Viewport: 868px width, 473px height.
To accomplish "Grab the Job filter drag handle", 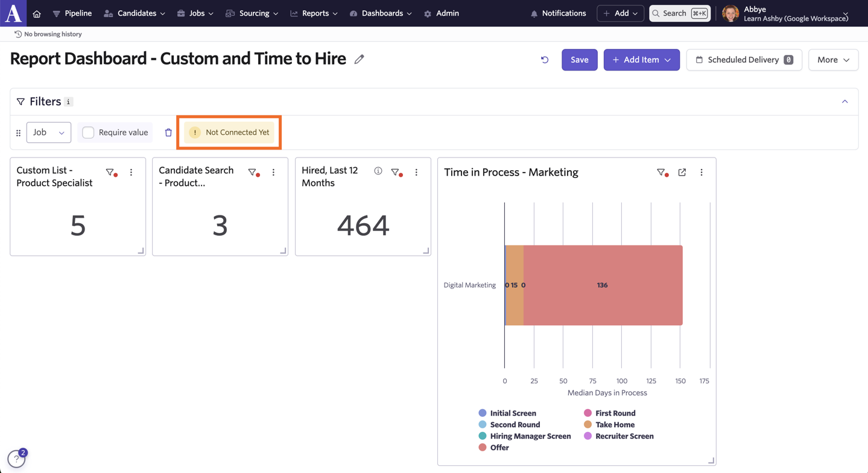I will [x=18, y=133].
